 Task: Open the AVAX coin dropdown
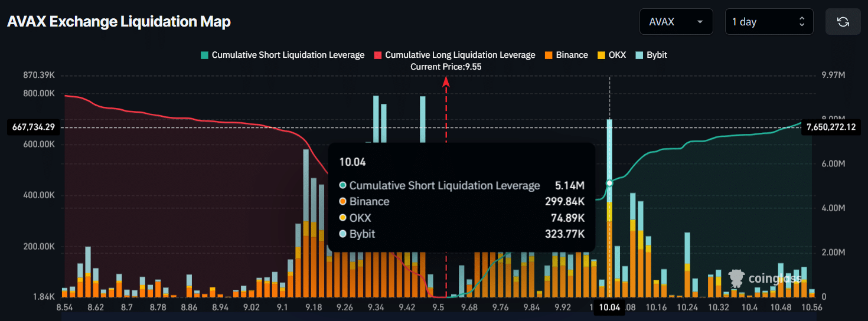[x=676, y=22]
